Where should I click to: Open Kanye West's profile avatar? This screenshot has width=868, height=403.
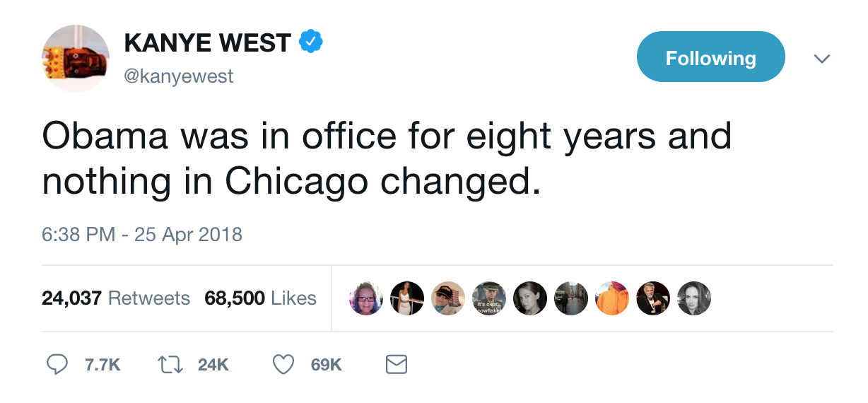[76, 59]
